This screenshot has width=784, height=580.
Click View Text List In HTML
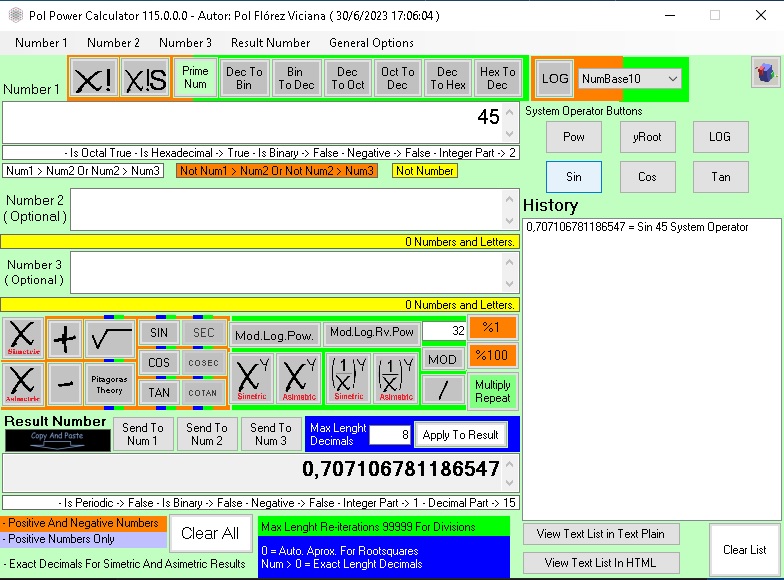pyautogui.click(x=600, y=563)
